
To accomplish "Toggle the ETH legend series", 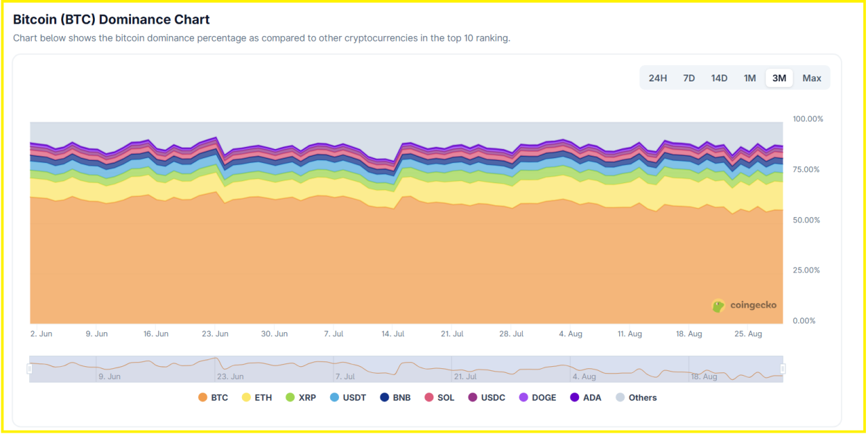I will (257, 397).
